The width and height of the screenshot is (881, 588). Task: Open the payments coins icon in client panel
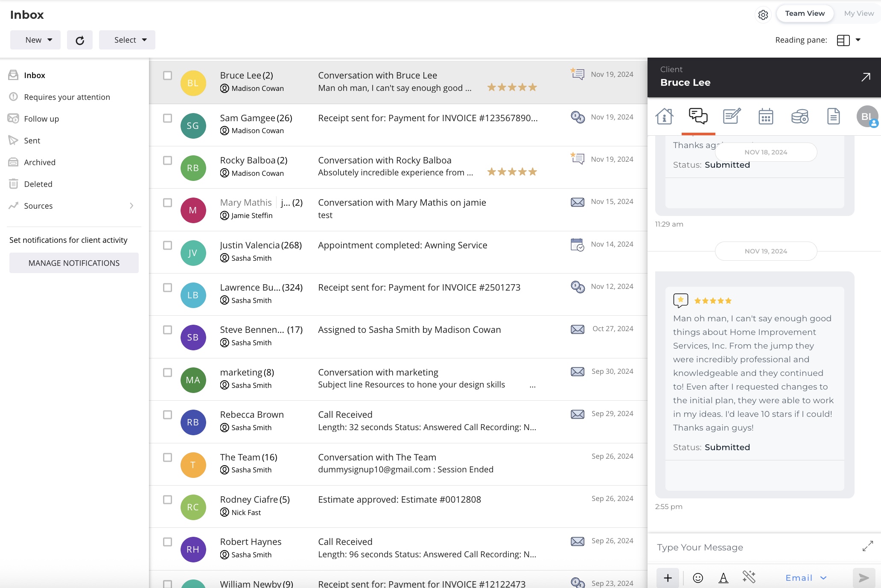(x=799, y=116)
